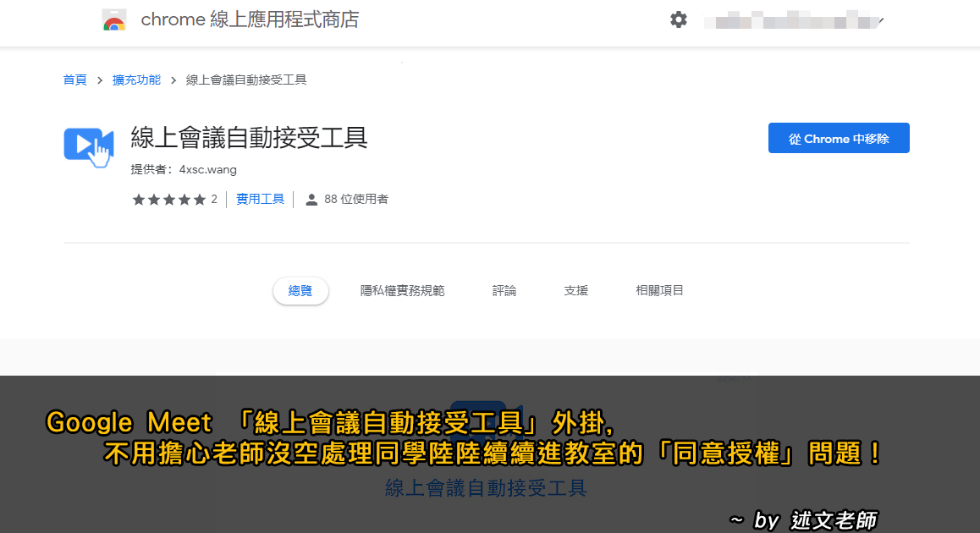Select the 總覽 tab
980x533 pixels.
(x=300, y=290)
